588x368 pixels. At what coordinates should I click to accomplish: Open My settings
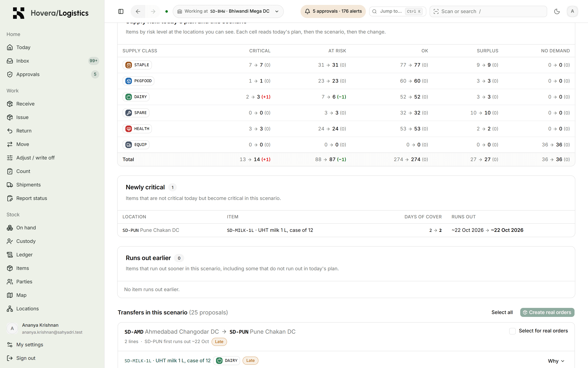click(x=52, y=345)
